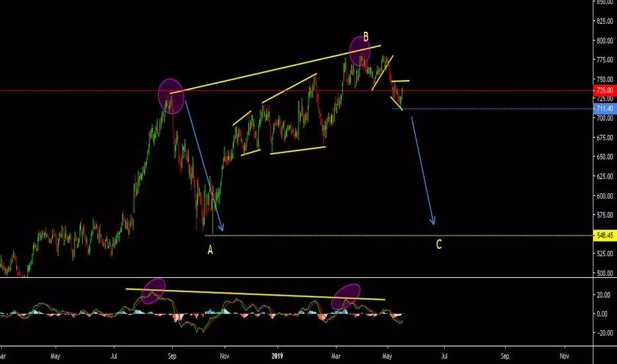Select the wave label C
The height and width of the screenshot is (364, 617).
point(439,244)
